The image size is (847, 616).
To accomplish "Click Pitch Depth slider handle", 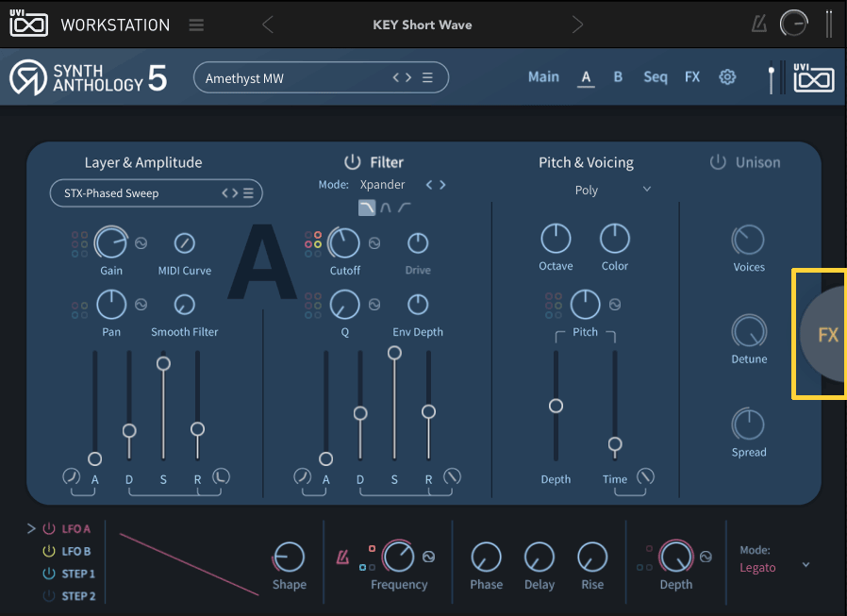I will pos(556,406).
